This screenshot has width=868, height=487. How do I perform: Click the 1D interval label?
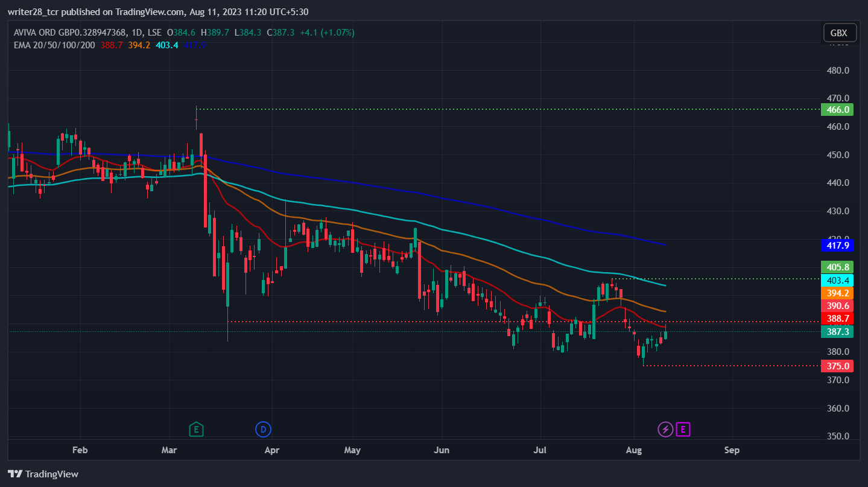click(x=138, y=33)
